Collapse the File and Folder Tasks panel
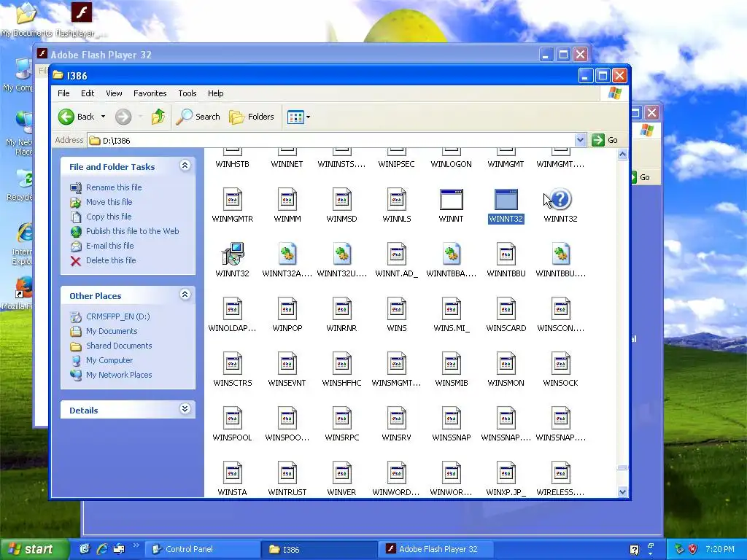 (185, 166)
